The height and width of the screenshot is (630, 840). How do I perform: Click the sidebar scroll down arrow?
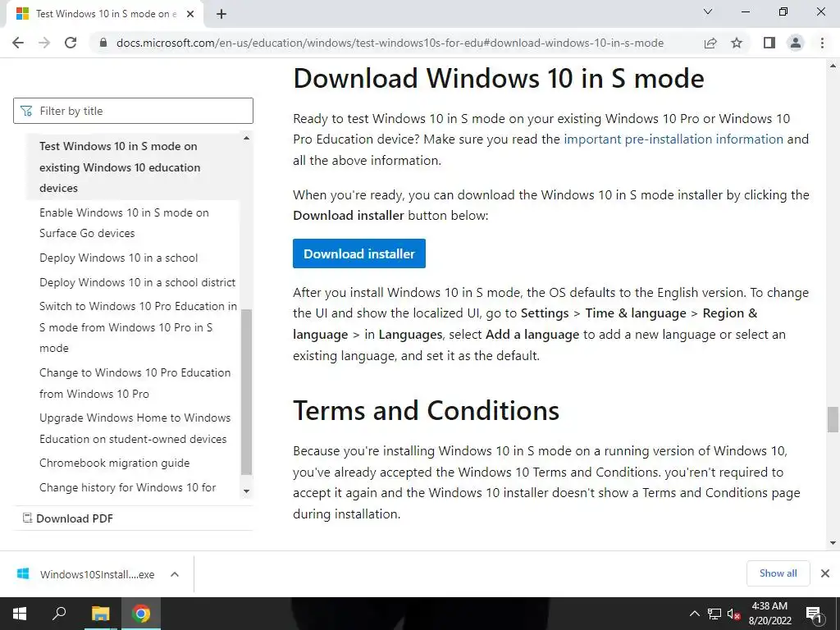tap(246, 491)
